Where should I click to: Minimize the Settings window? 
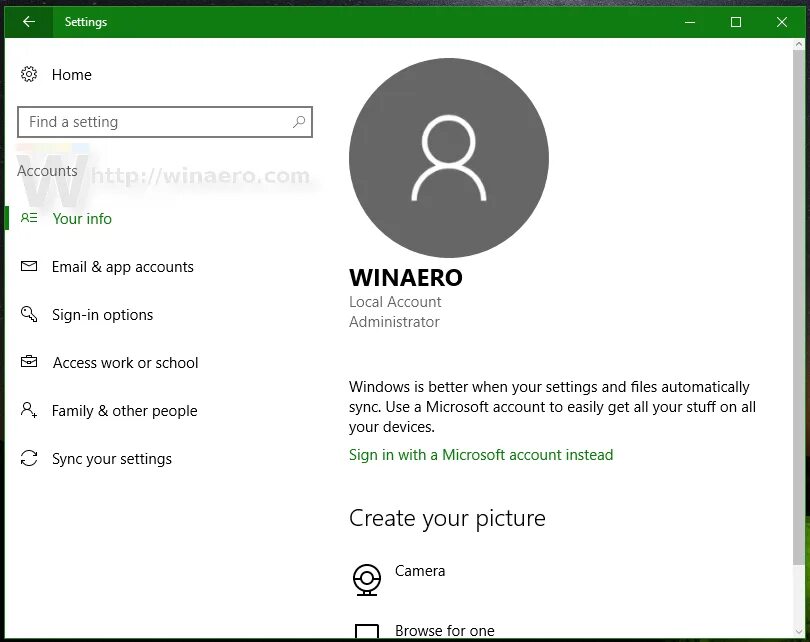690,22
